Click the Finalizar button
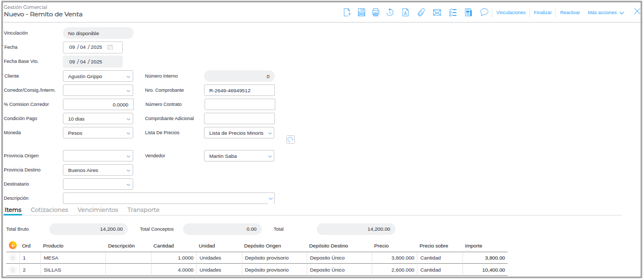The image size is (644, 280). tap(543, 13)
